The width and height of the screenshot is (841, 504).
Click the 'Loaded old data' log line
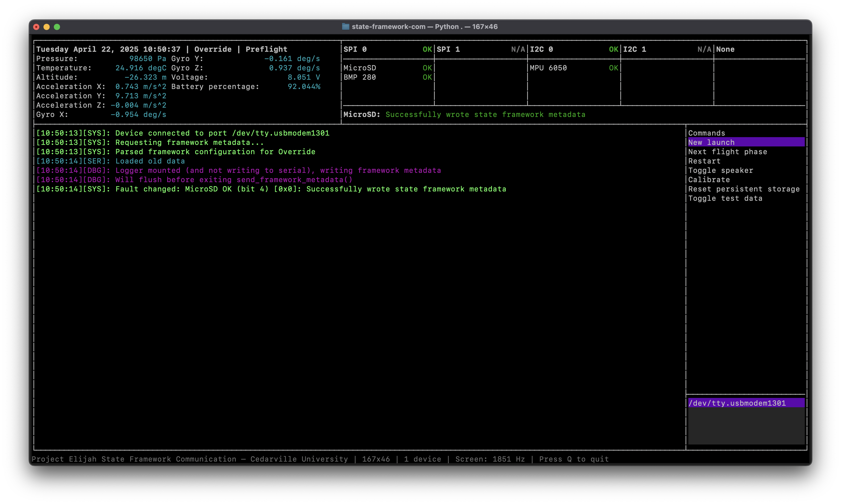coord(110,161)
